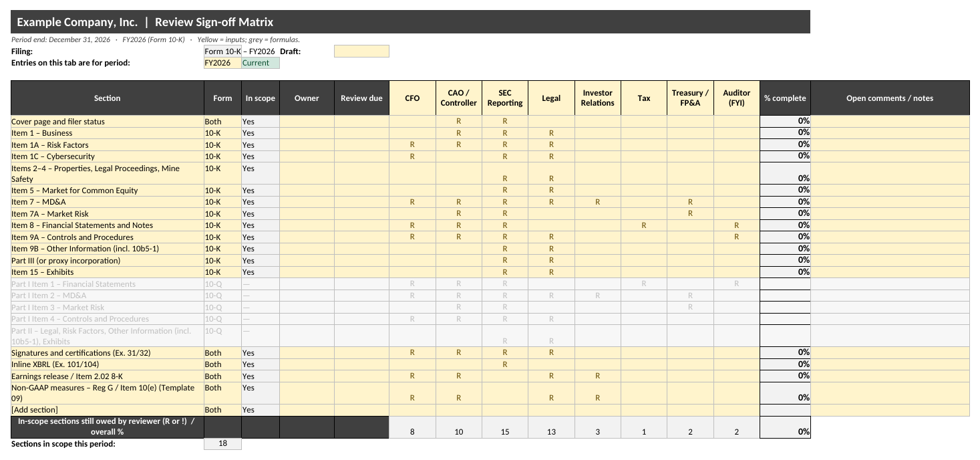
Task: Click 'Item 1C – Cybersecurity' cell
Action: 108,156
